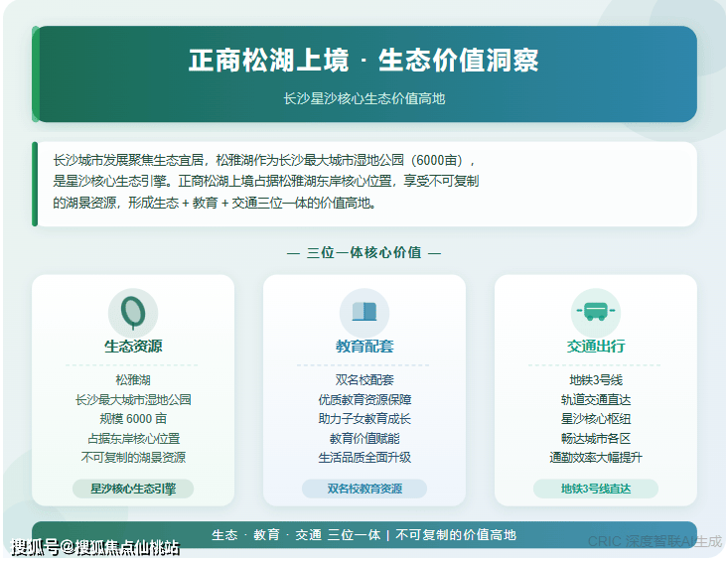Click the book icon above 教育配套
Viewport: 728px width, 565px height.
364,312
